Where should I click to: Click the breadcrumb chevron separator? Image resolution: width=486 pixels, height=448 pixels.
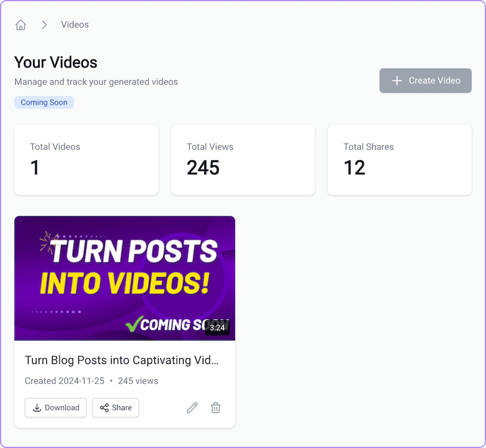tap(44, 25)
